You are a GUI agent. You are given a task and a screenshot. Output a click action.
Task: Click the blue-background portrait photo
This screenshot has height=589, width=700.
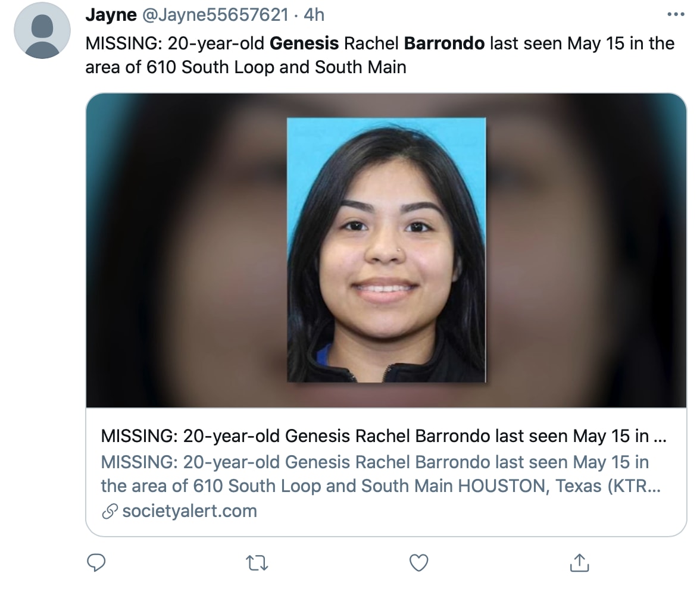coord(386,250)
